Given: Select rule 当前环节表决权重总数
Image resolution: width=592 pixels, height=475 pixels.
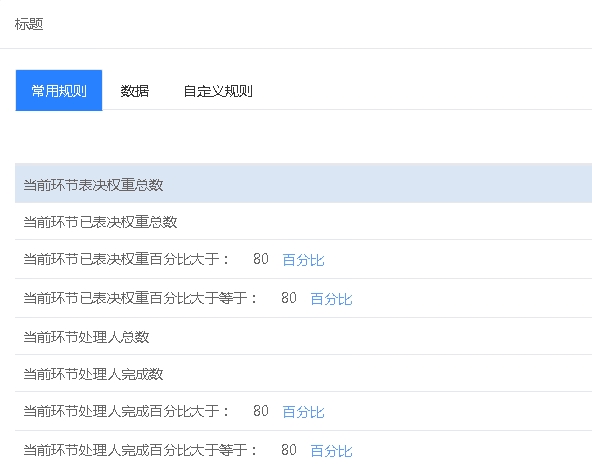Looking at the screenshot, I should coord(304,183).
